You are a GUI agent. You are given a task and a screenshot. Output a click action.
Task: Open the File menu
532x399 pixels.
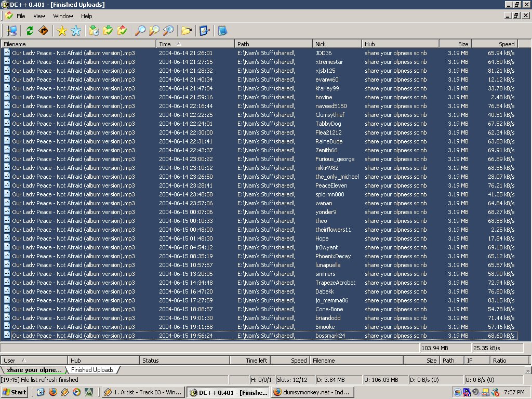(21, 16)
